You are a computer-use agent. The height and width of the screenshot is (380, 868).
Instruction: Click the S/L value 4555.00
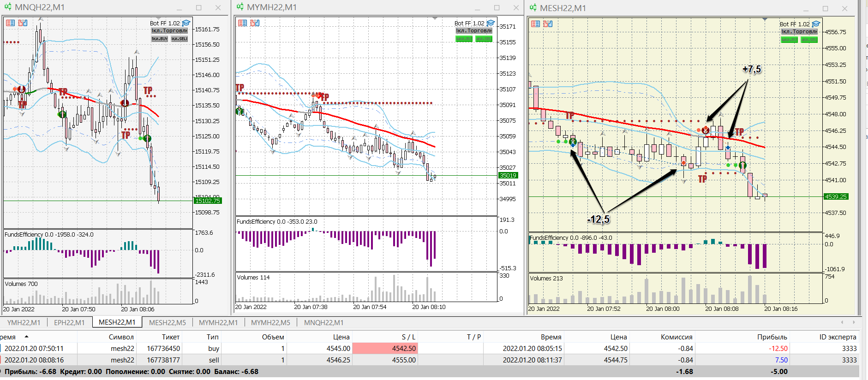(404, 360)
